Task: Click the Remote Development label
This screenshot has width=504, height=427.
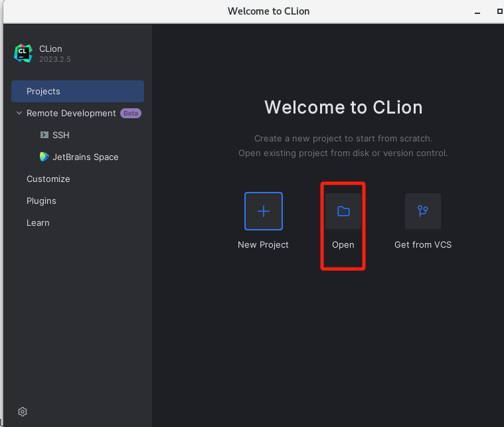Action: pos(71,113)
